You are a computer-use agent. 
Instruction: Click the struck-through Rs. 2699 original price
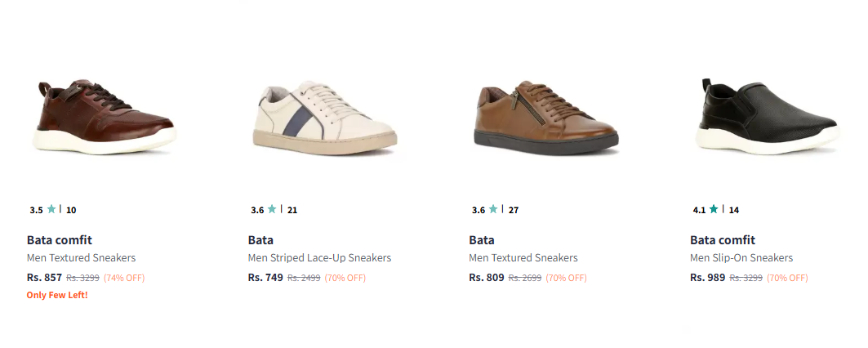[x=525, y=278]
